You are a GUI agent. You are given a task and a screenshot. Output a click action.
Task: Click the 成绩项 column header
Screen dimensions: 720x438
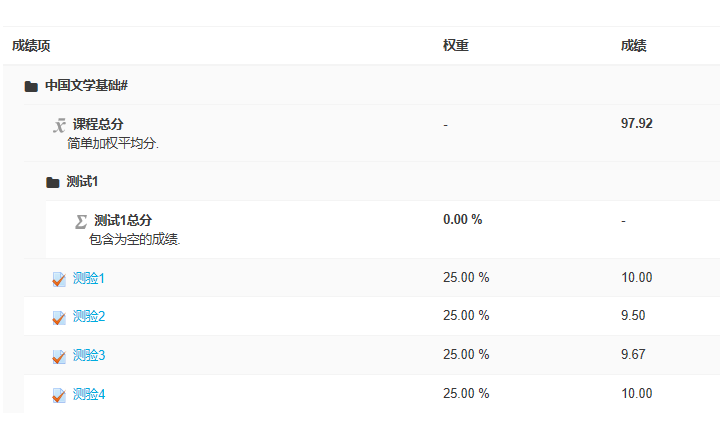(31, 45)
